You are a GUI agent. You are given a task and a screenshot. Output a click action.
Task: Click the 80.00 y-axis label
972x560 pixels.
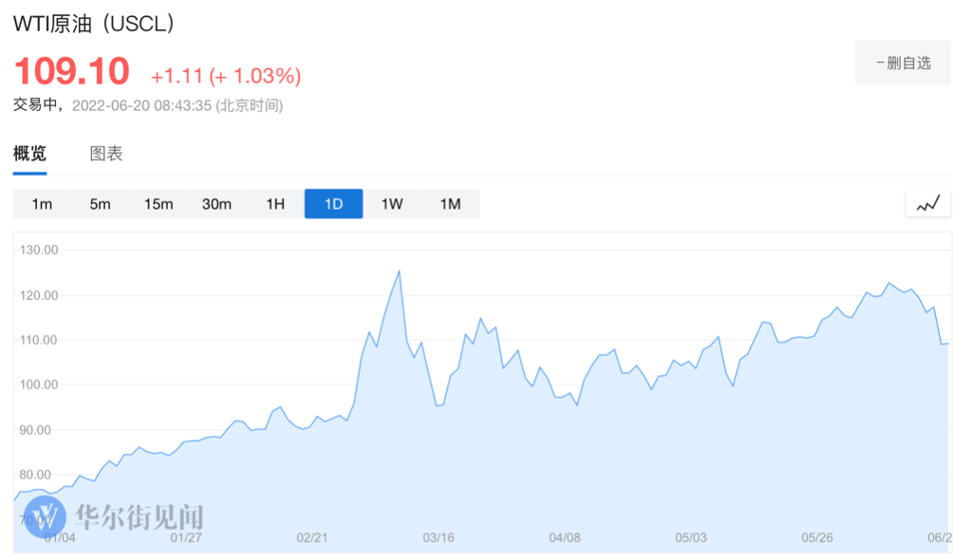pos(35,475)
